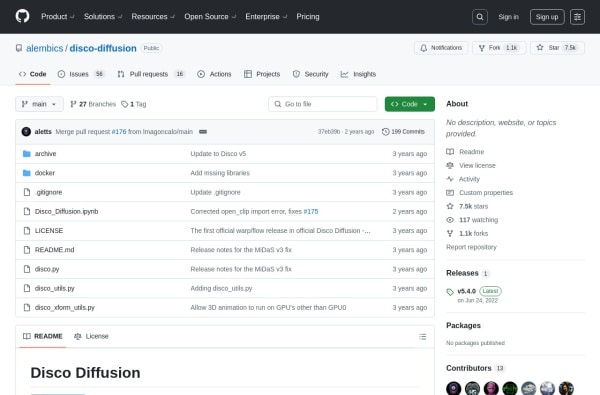Open the appearance settings icon beside Sign up

coord(577,17)
